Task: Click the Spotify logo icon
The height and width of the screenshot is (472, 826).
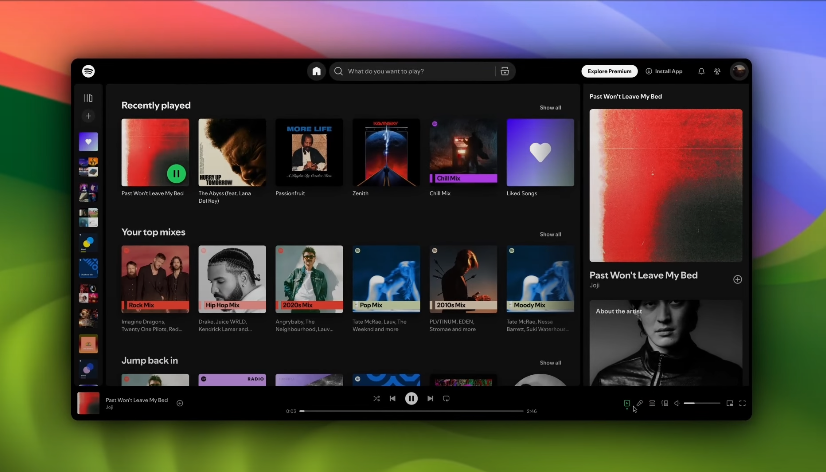Action: tap(88, 71)
